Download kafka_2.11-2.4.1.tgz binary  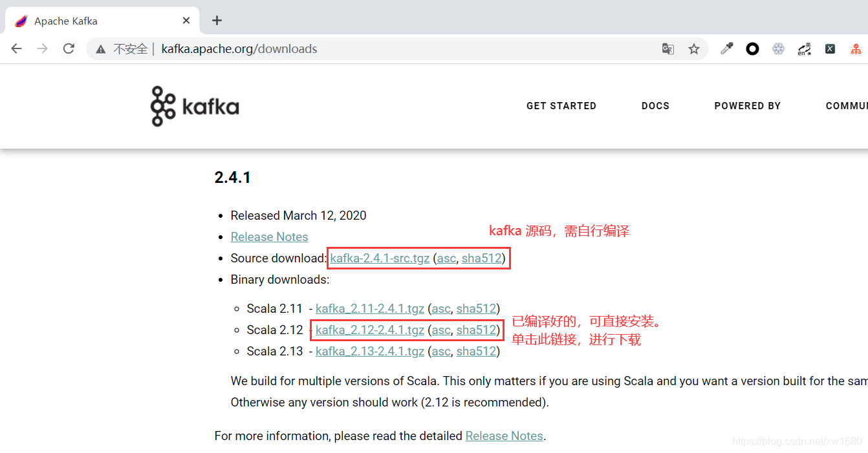click(370, 309)
